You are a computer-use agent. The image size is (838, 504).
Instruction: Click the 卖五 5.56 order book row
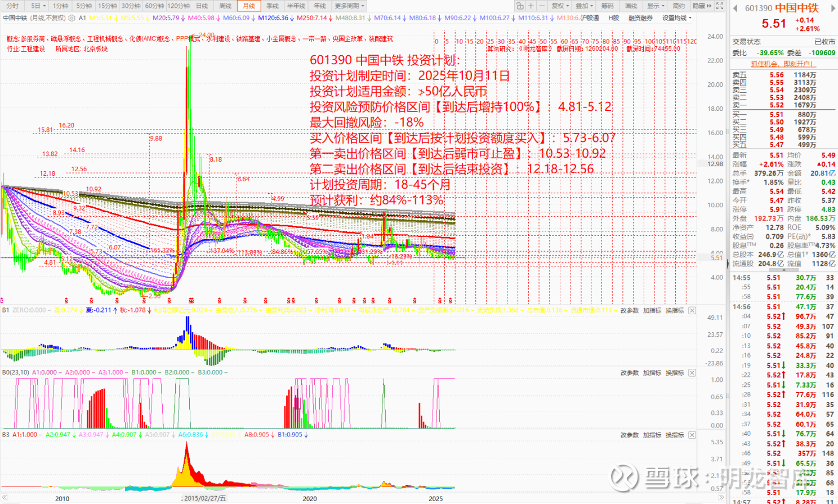(x=783, y=75)
